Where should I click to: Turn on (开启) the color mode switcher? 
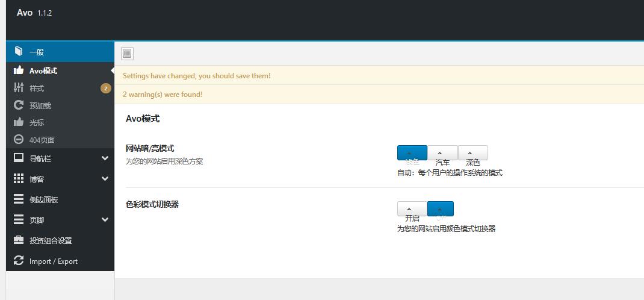click(x=412, y=209)
